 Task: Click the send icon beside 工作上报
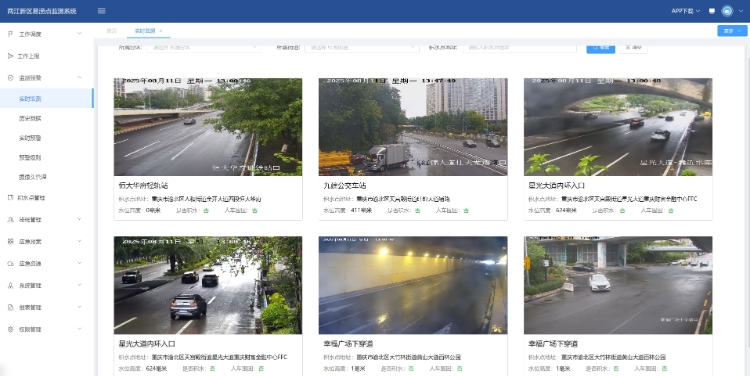[11, 56]
